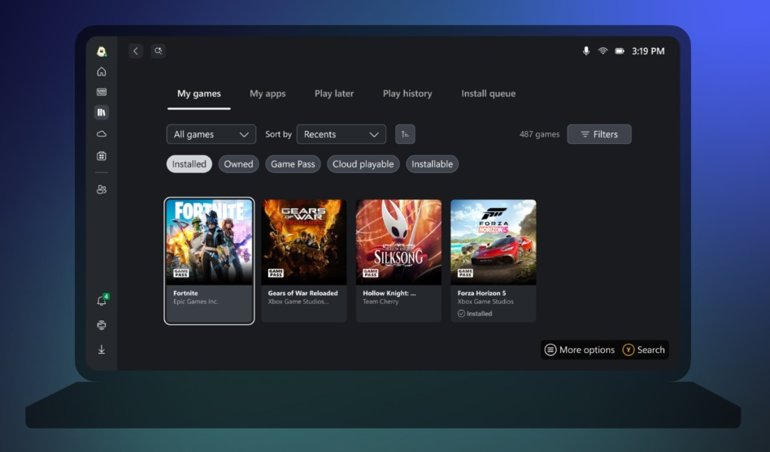
Task: Open the Library icon in sidebar
Action: click(101, 113)
